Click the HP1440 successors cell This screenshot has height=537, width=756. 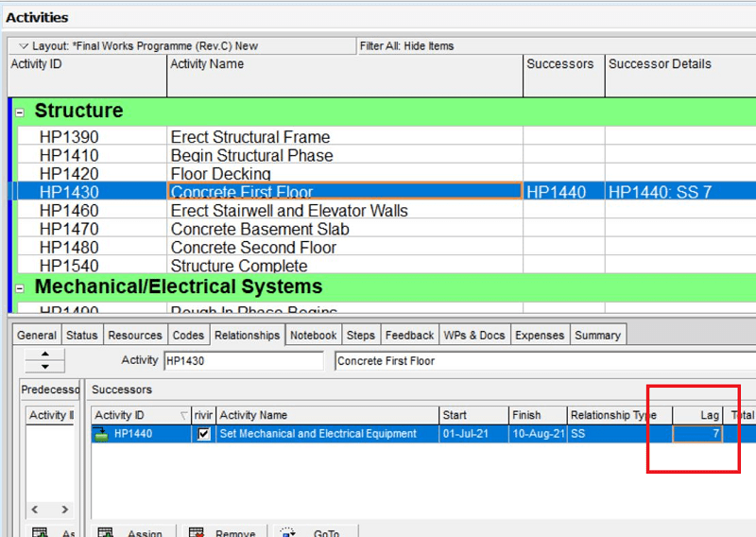point(563,192)
